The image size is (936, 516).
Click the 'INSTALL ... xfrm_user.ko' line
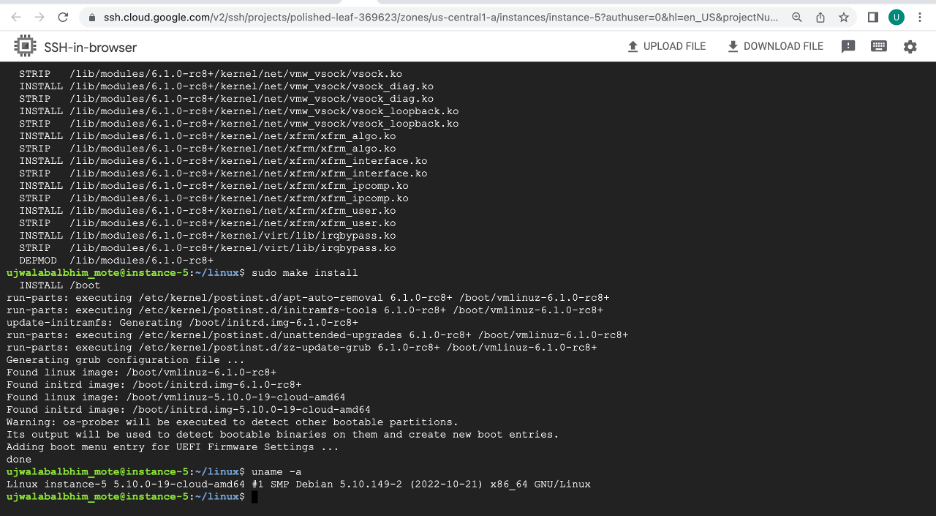[207, 211]
